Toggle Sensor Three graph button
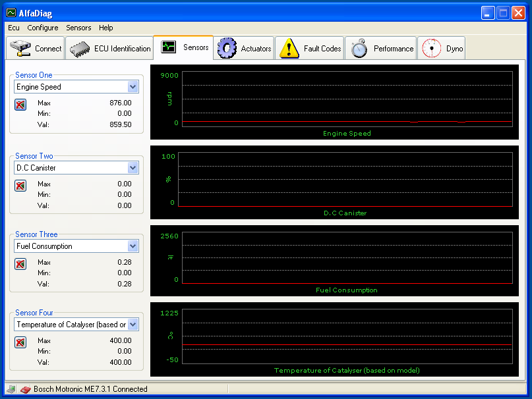532x399 pixels. [20, 263]
